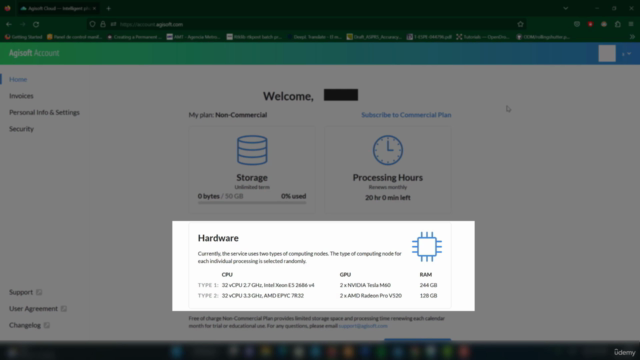Open the AMT - Agencia Metro bookmark

tap(193, 37)
